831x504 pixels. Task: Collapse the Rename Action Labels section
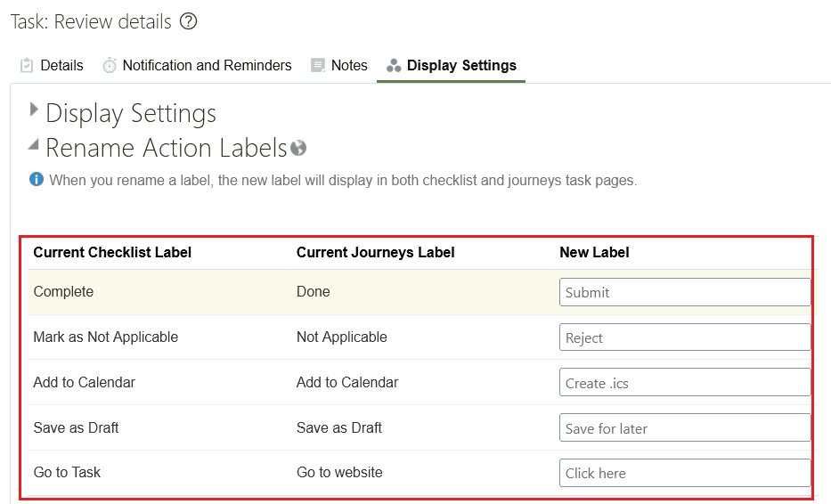click(34, 143)
